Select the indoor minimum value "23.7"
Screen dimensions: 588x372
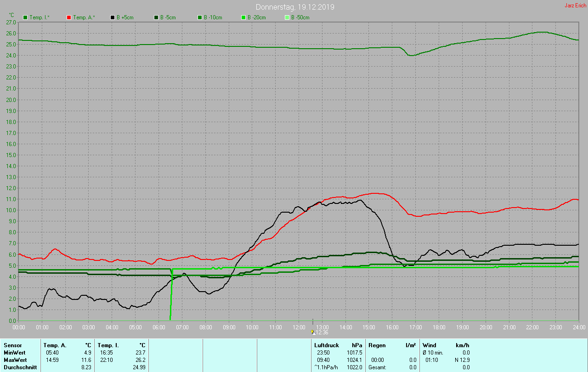tap(141, 353)
